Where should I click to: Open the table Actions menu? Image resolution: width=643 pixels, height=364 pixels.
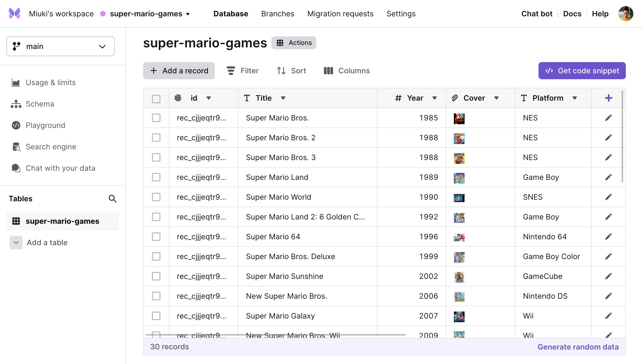coord(294,43)
